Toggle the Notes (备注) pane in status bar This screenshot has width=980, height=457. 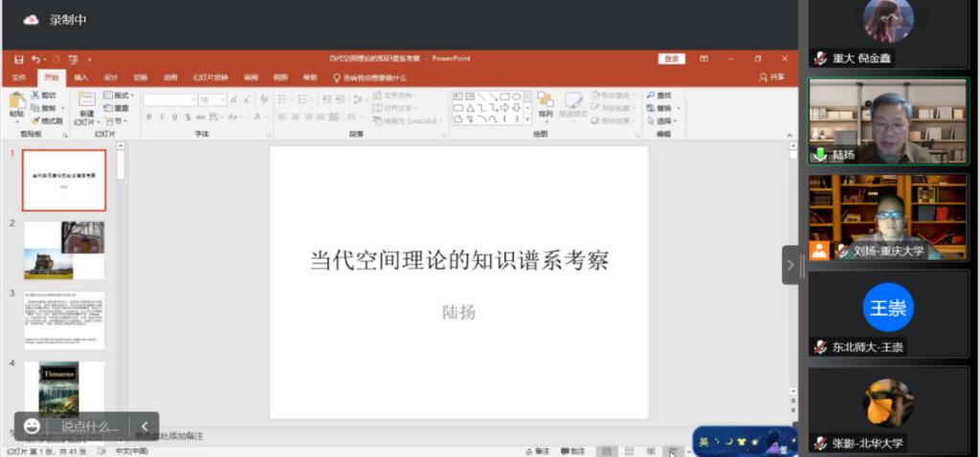click(538, 451)
